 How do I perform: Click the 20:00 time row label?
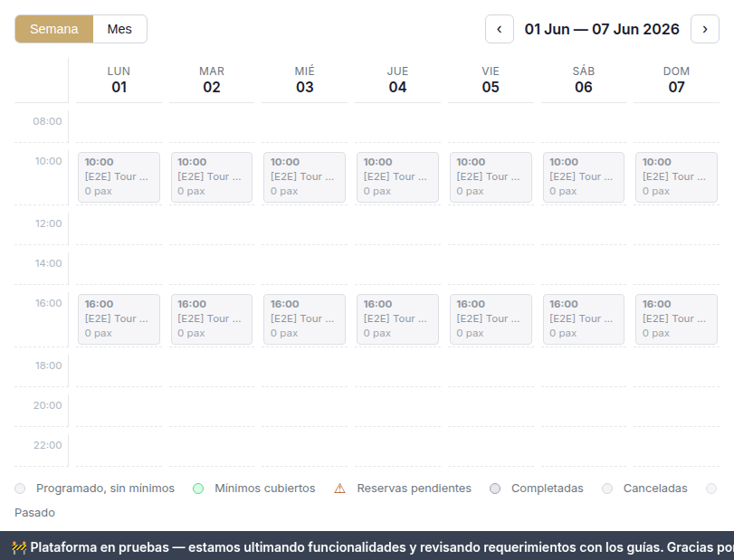click(47, 405)
